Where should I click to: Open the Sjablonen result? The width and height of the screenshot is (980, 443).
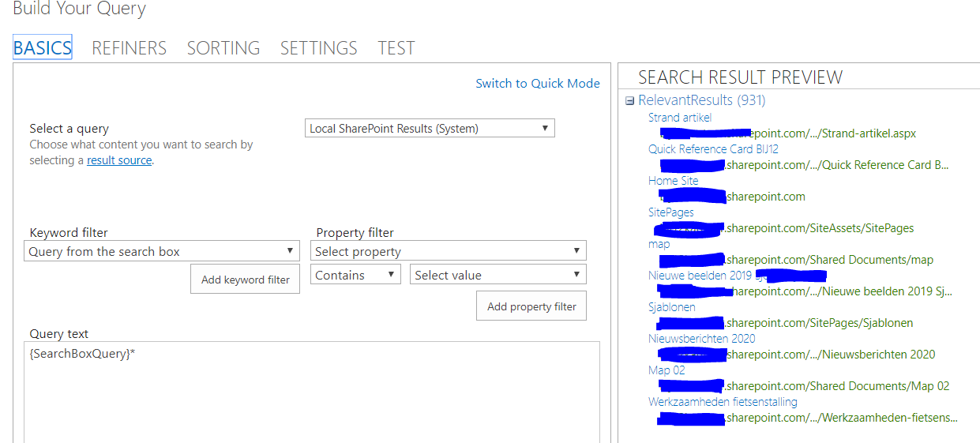coord(672,307)
